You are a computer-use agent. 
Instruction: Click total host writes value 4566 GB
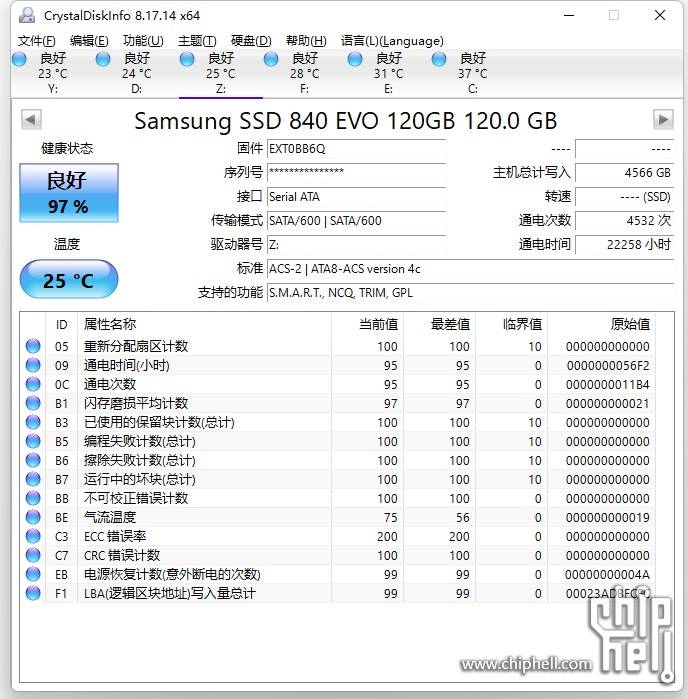(624, 173)
